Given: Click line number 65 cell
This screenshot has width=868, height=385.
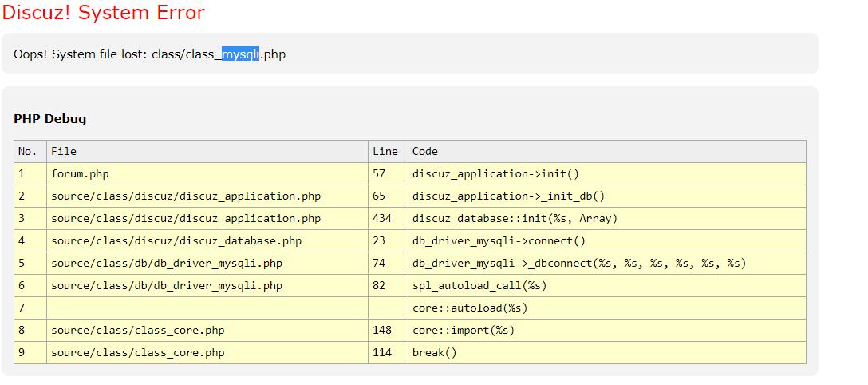Looking at the screenshot, I should pyautogui.click(x=388, y=196).
